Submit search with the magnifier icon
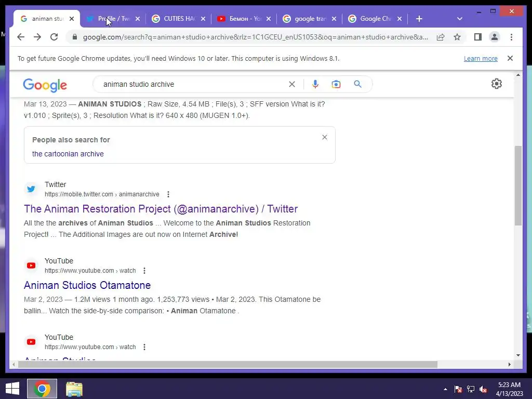The width and height of the screenshot is (532, 399). (x=357, y=84)
